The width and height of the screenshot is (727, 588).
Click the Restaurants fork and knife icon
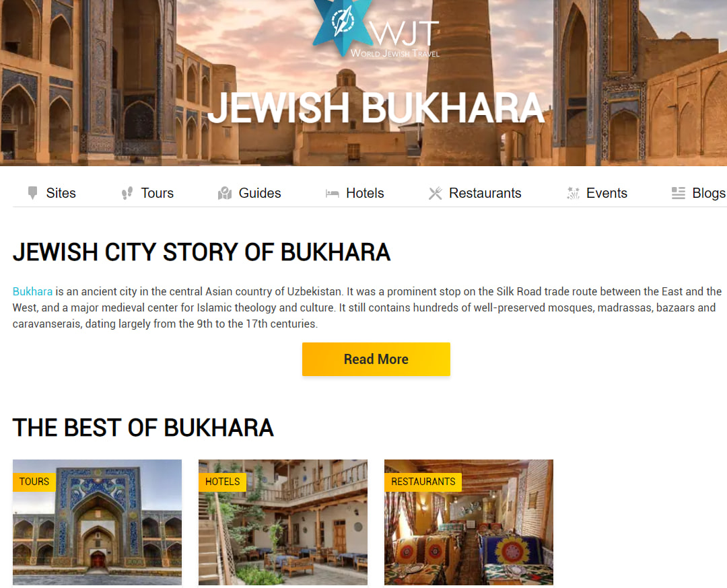[436, 193]
